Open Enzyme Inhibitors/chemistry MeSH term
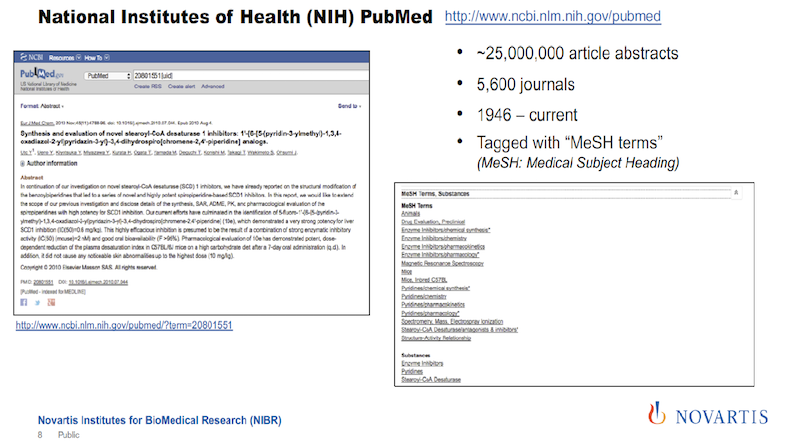Image resolution: width=800 pixels, height=448 pixels. (x=434, y=238)
